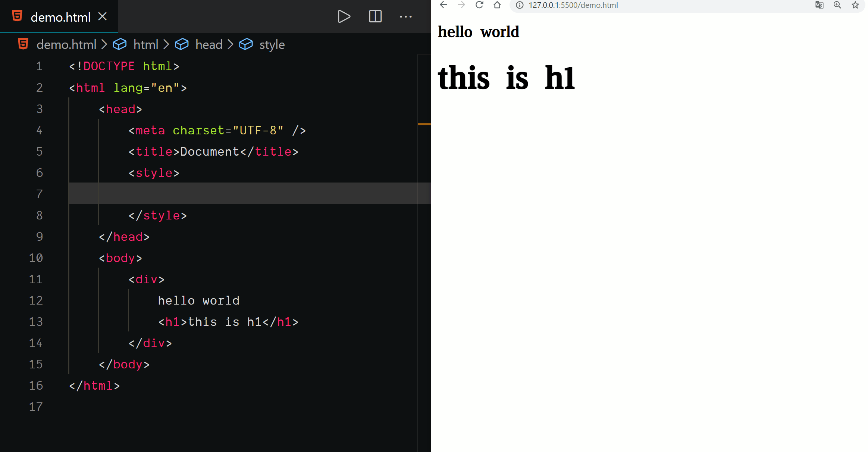This screenshot has width=868, height=452.
Task: Bookmark this page with the star
Action: 855,5
